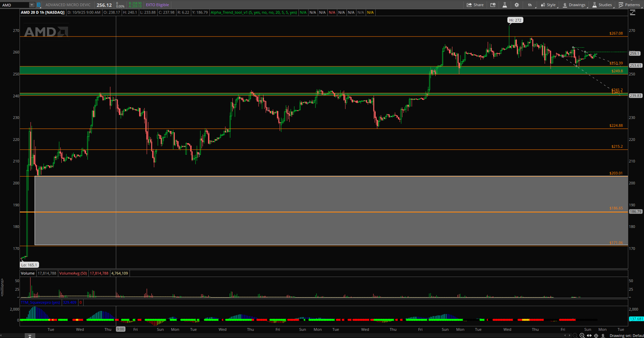Viewport: 644px width, 338px height.
Task: Click the Volume study label
Action: (x=27, y=273)
